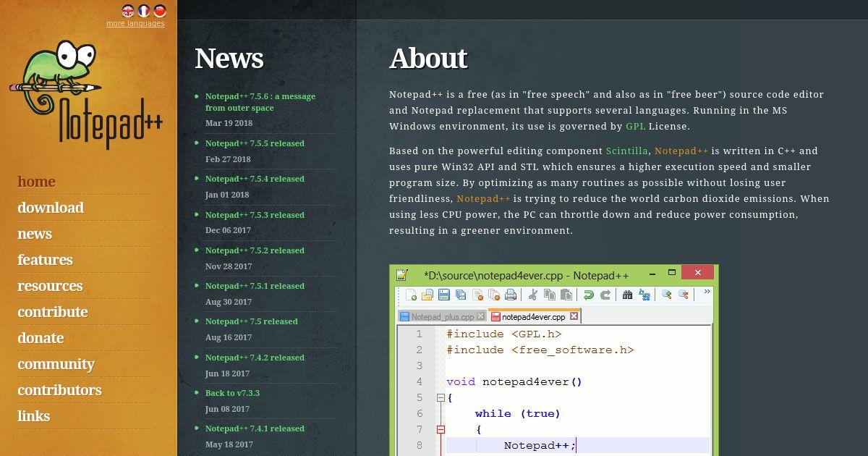Open the donate page from the sidebar
The height and width of the screenshot is (456, 868).
(41, 338)
